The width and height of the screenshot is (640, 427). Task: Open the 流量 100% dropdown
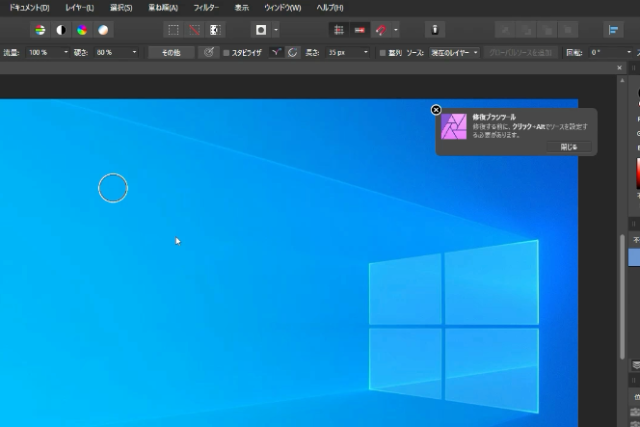[x=66, y=52]
